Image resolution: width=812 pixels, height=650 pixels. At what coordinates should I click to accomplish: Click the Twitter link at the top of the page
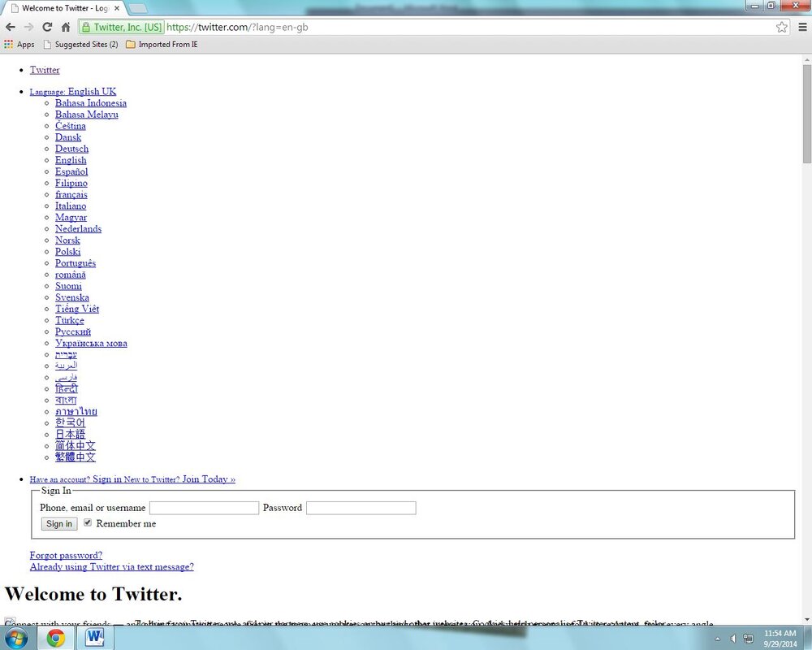point(45,70)
